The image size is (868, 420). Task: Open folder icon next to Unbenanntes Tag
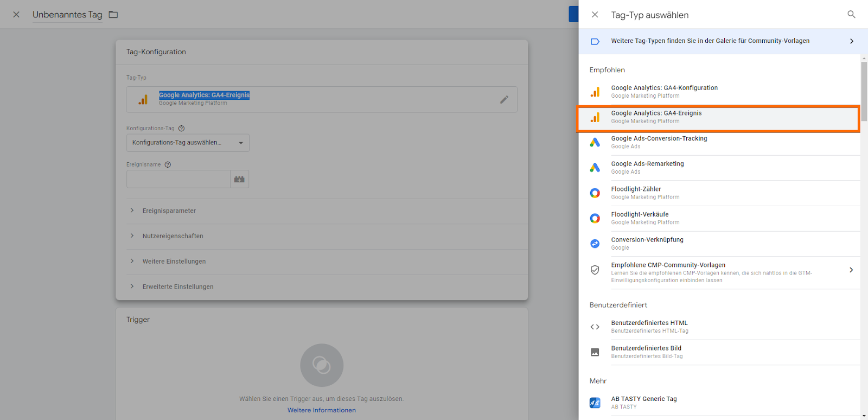coord(113,15)
